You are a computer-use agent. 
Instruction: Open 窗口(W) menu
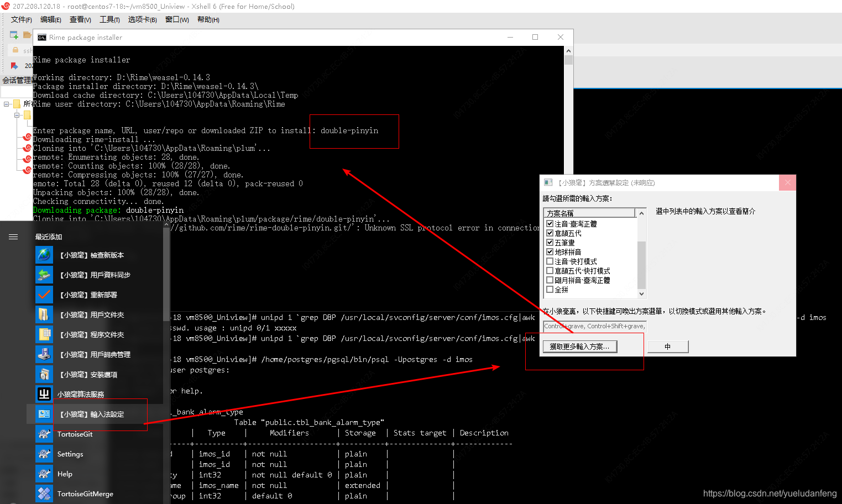[177, 20]
